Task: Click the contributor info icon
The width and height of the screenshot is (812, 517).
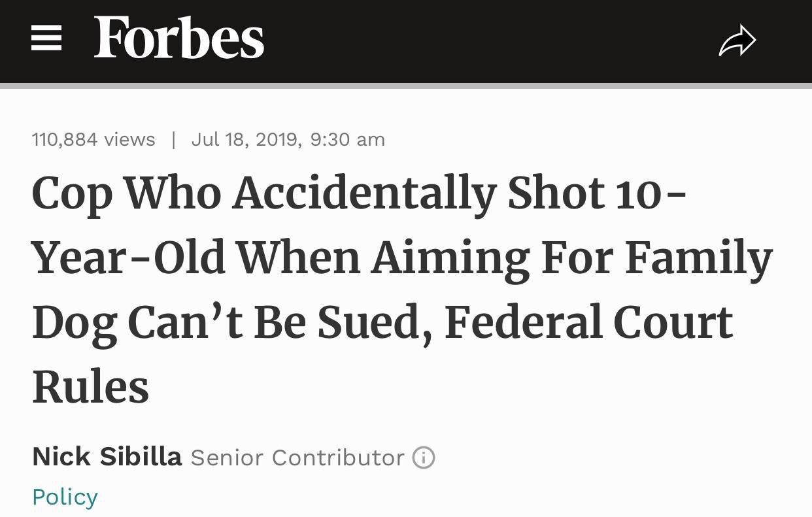Action: 424,458
